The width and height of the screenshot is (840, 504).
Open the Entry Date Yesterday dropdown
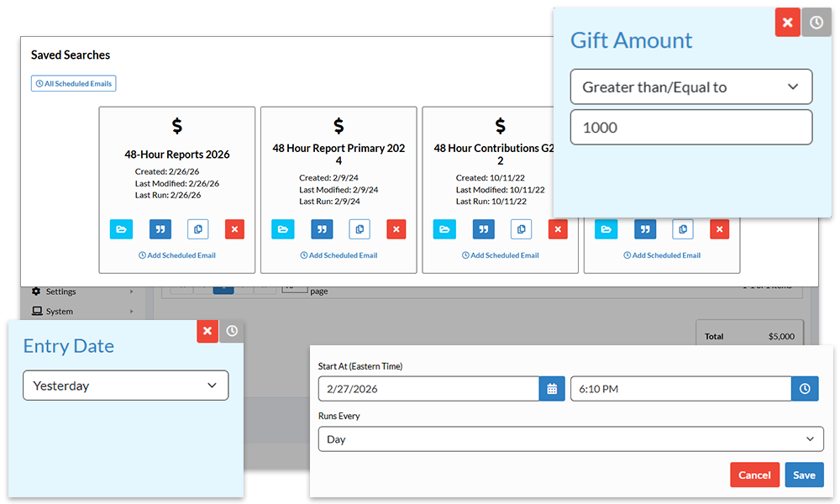click(x=125, y=386)
